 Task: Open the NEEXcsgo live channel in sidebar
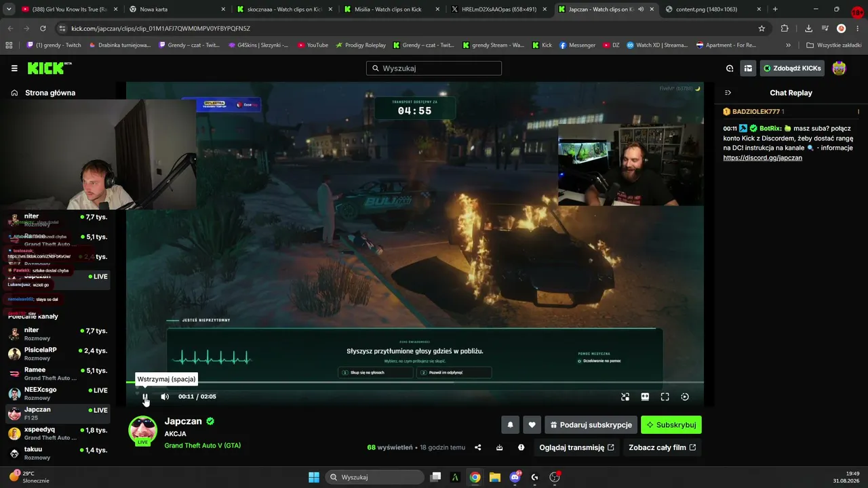click(58, 393)
